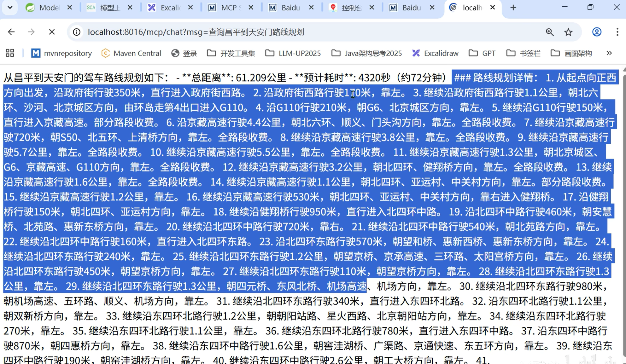Expand the tab search dropdown arrow
Image resolution: width=626 pixels, height=364 pixels.
(x=10, y=8)
